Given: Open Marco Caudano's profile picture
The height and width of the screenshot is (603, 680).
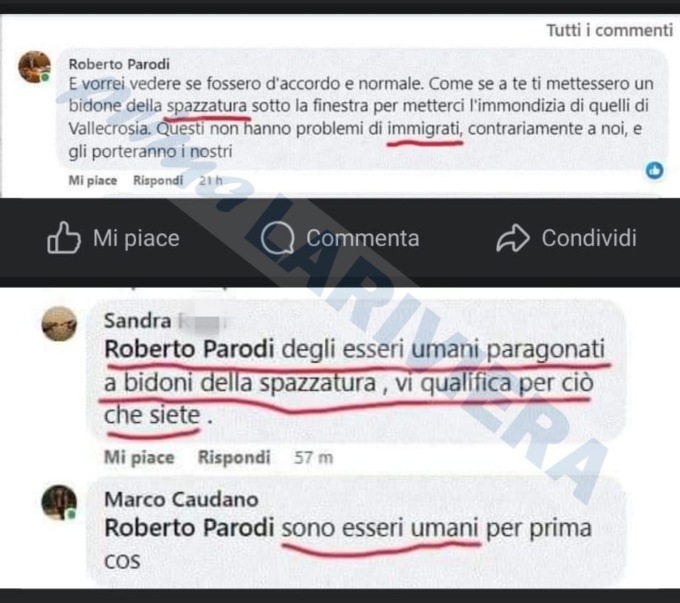Looking at the screenshot, I should coord(59,502).
